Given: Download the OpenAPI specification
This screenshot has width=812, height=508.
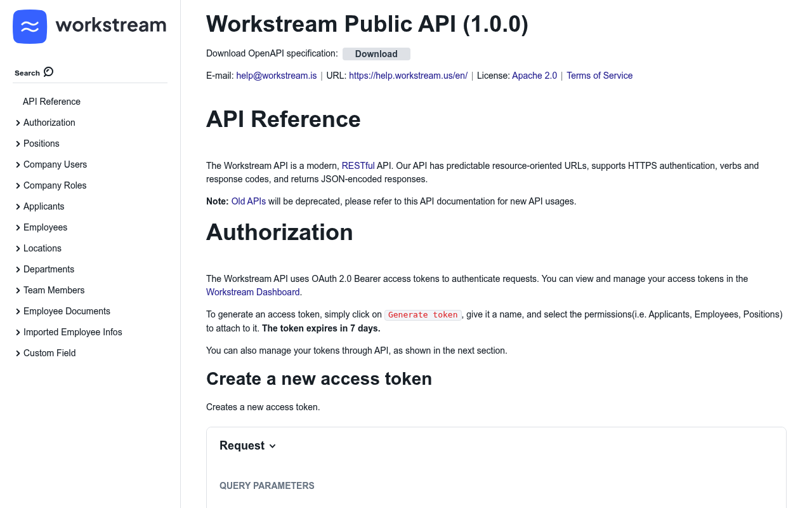Looking at the screenshot, I should 376,54.
